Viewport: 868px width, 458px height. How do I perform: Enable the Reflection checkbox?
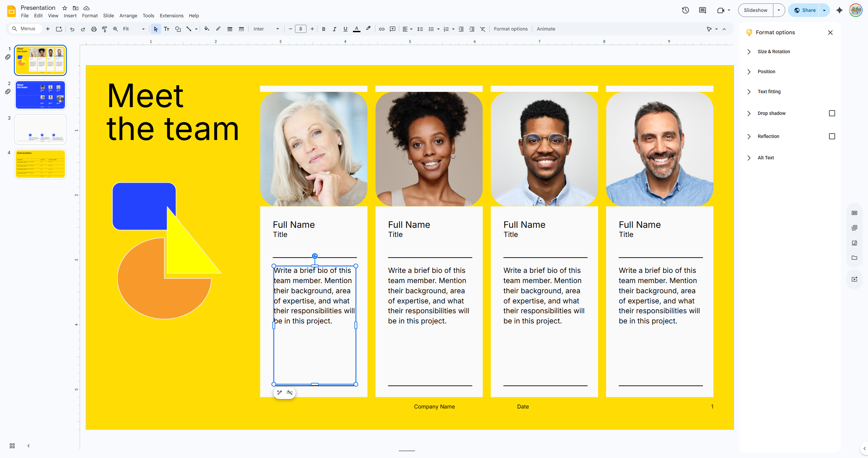[x=832, y=136]
